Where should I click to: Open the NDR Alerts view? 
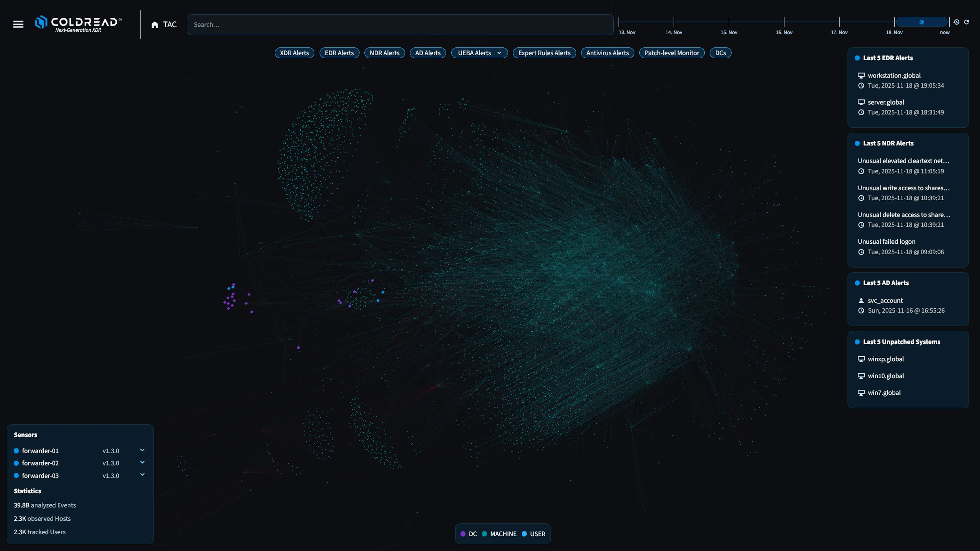(385, 53)
